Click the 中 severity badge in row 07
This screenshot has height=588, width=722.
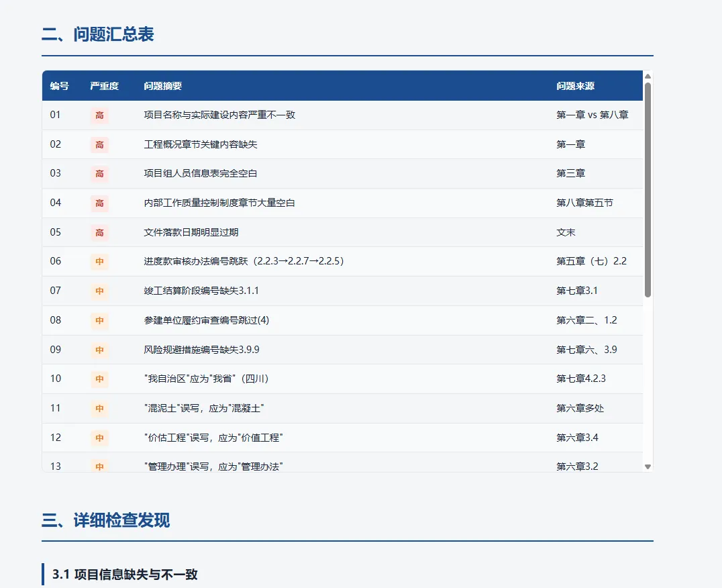coord(99,291)
